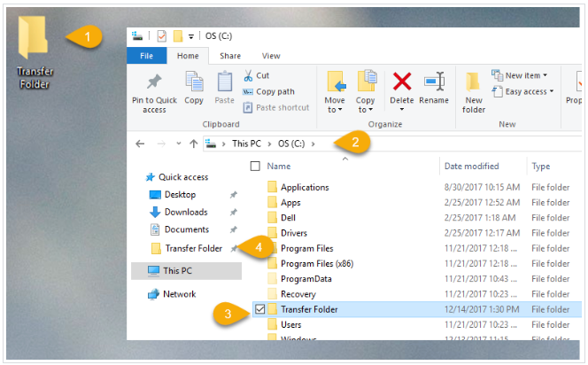Select Network in navigation pane
The image size is (588, 365).
172,294
